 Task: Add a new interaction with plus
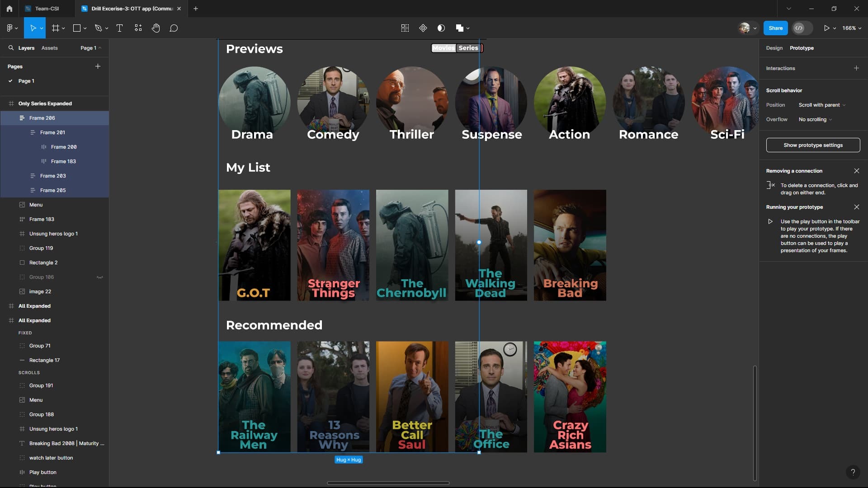coord(856,68)
